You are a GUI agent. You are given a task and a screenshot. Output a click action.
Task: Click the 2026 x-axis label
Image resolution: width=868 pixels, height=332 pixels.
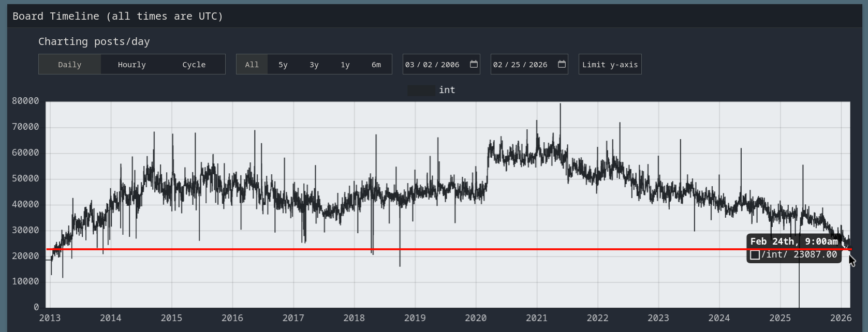(841, 318)
